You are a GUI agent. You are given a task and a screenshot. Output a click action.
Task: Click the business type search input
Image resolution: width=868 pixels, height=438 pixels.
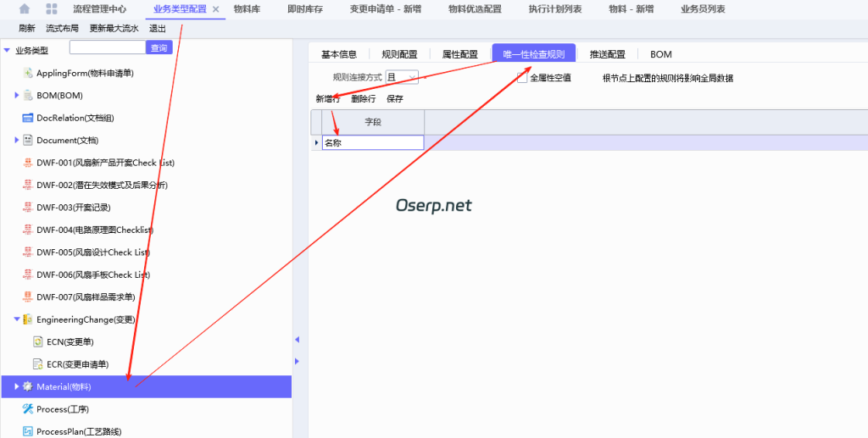(x=108, y=47)
